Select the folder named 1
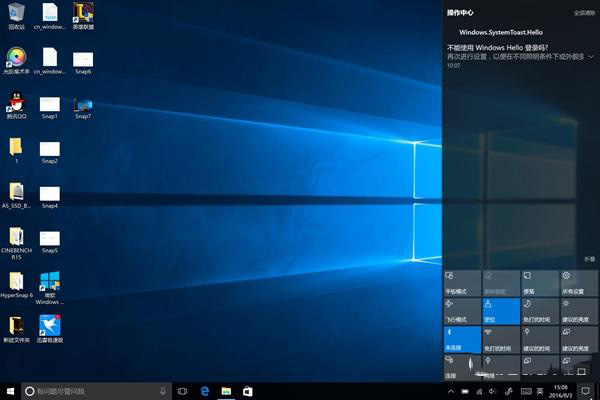The height and width of the screenshot is (400, 600). 16,150
